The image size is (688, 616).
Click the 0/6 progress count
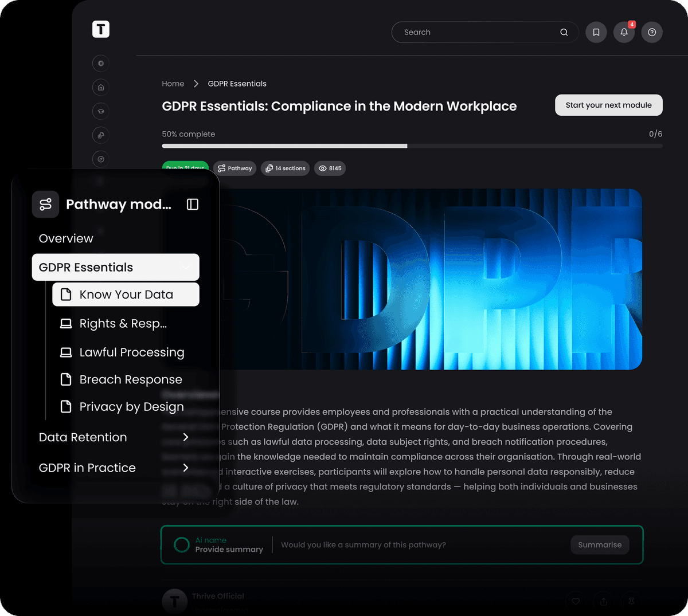[655, 134]
